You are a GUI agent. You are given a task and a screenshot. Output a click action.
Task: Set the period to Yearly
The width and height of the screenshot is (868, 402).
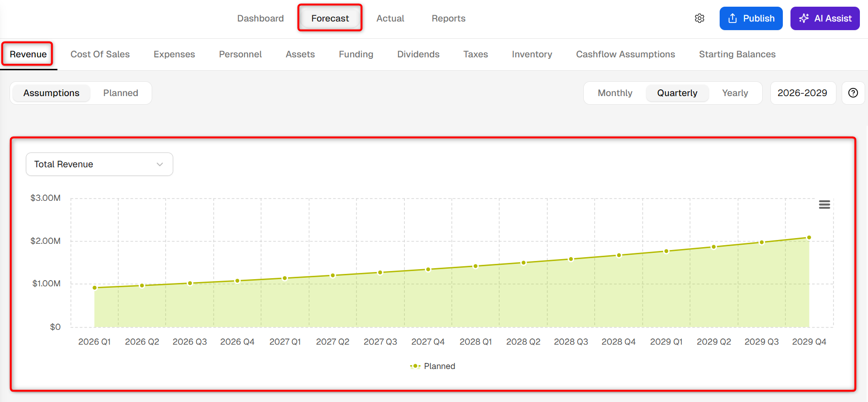735,93
